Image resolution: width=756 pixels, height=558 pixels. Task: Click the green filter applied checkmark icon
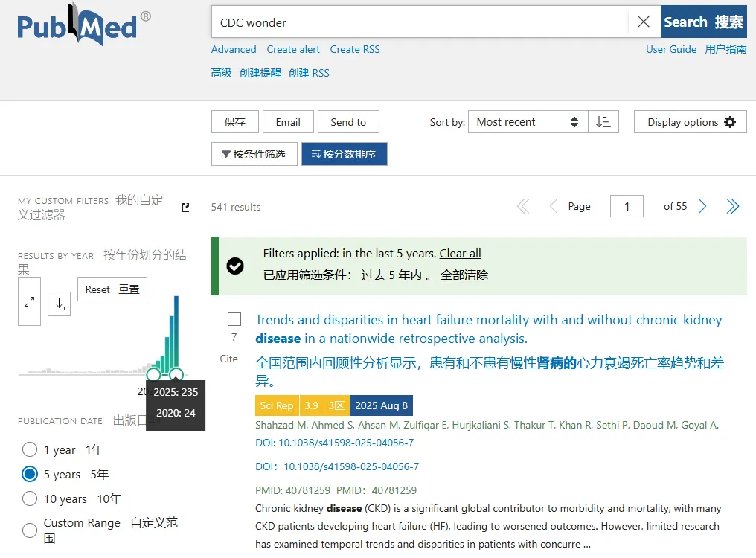pos(235,266)
